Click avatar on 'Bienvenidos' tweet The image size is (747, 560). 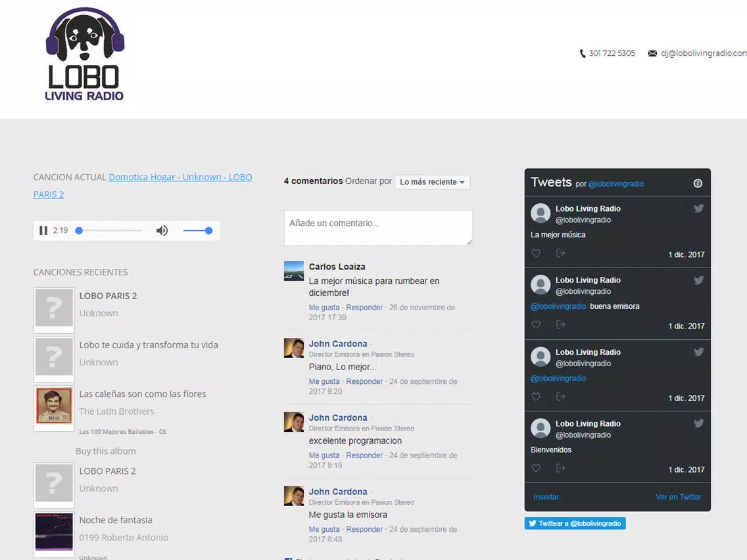[x=541, y=428]
